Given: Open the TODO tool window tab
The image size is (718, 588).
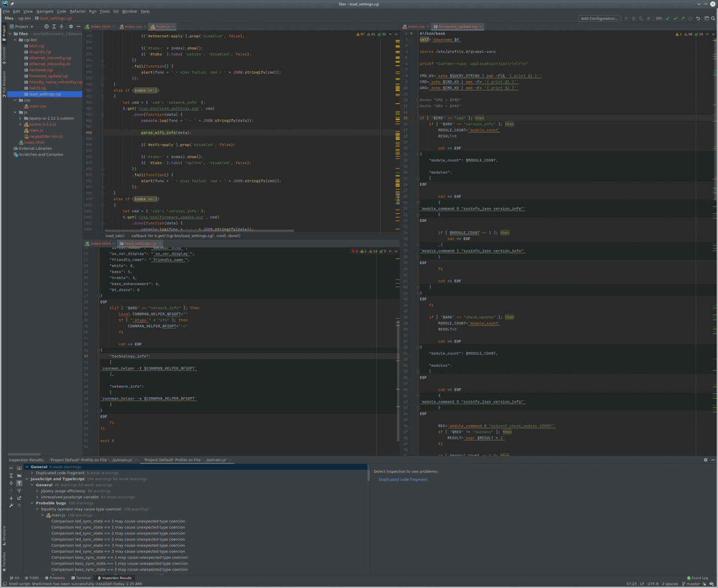Looking at the screenshot, I should click(x=32, y=578).
